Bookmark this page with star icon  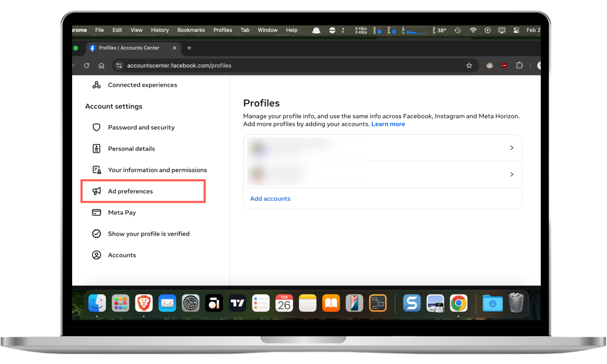click(x=469, y=66)
